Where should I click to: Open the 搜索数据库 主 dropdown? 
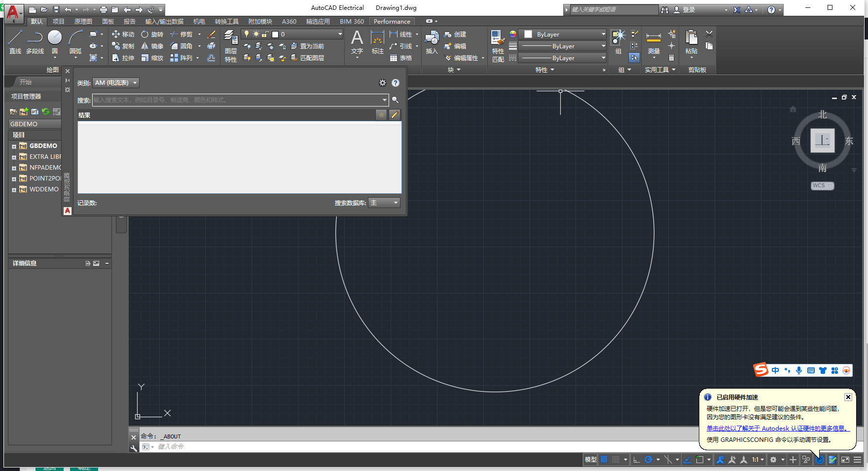point(384,203)
